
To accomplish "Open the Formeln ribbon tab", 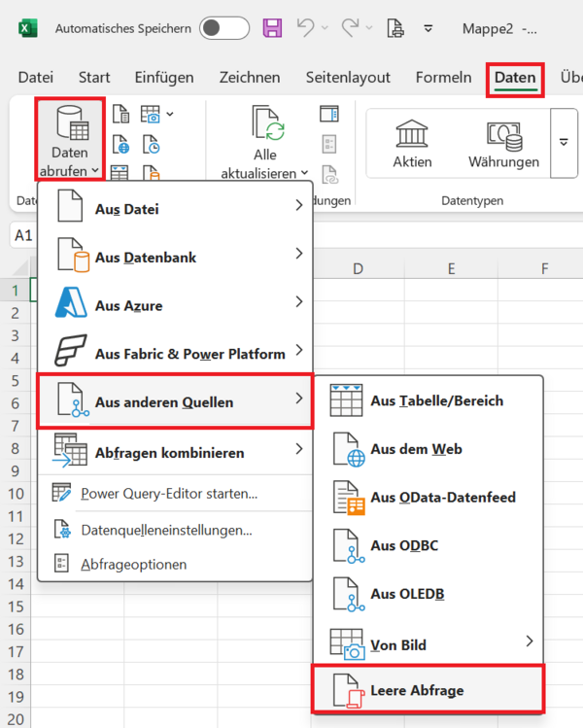I will click(443, 78).
